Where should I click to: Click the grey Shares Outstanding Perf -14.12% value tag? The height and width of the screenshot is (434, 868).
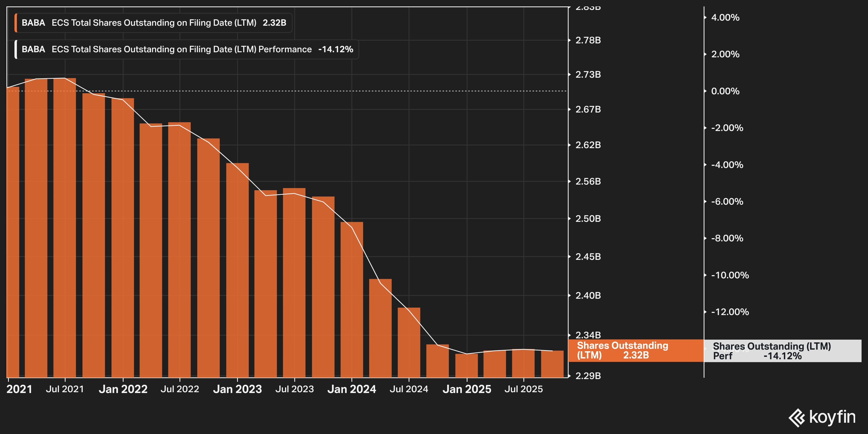(783, 351)
